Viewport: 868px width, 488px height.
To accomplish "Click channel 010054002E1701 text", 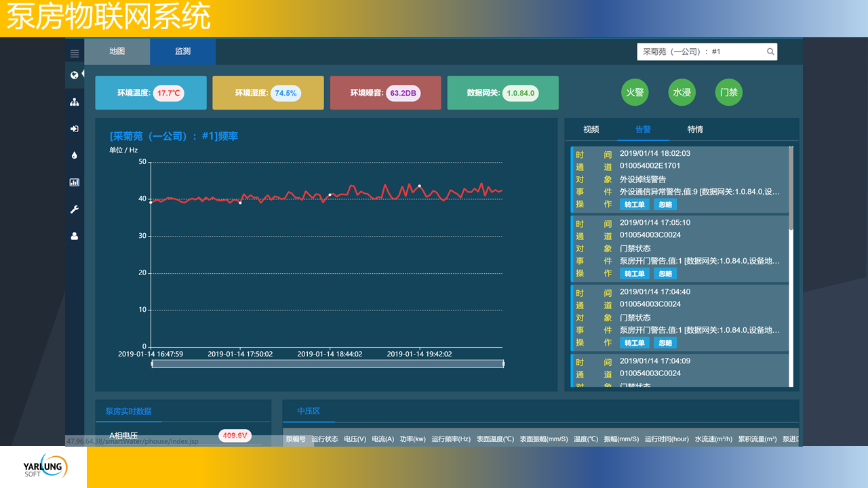I will click(650, 166).
